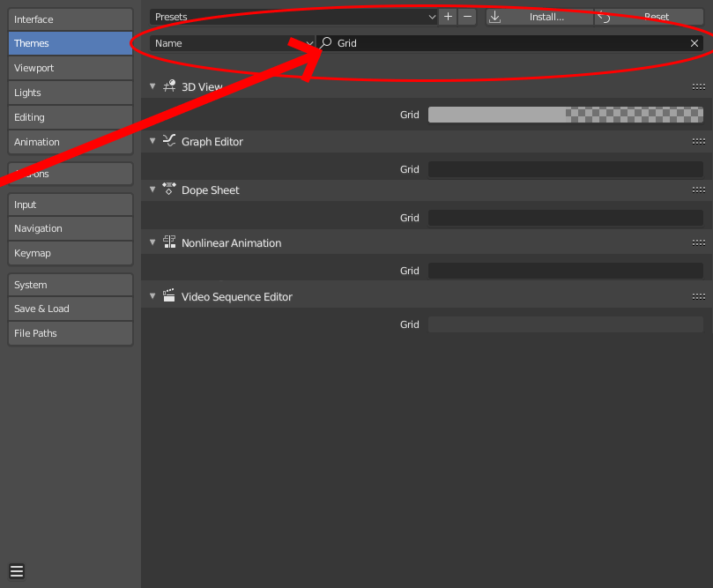The width and height of the screenshot is (713, 588).
Task: Click the Nonlinear Animation icon
Action: click(x=169, y=242)
